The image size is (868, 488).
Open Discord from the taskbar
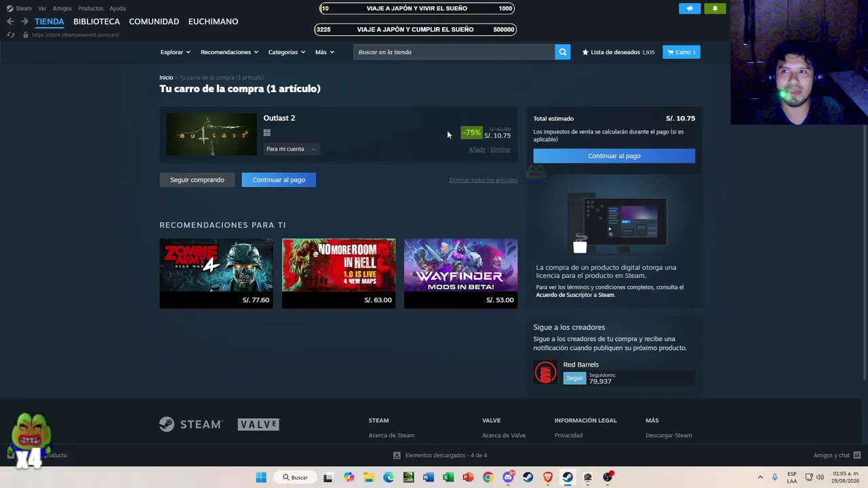[508, 477]
